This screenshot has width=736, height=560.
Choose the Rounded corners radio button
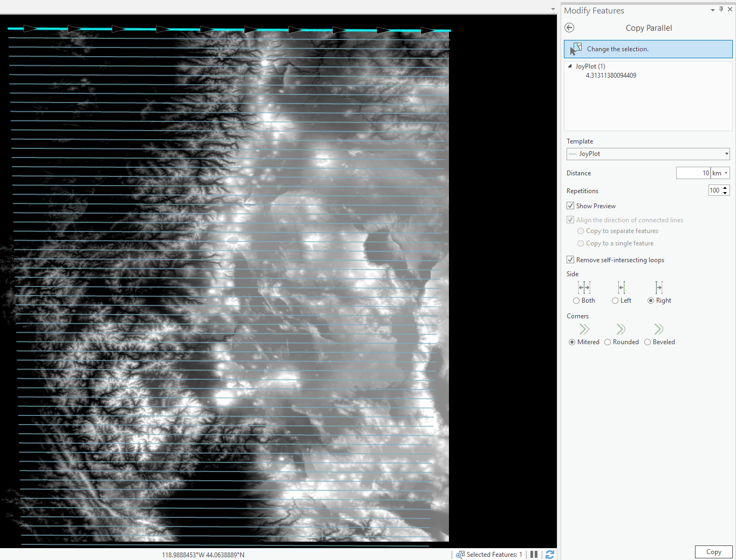point(608,342)
